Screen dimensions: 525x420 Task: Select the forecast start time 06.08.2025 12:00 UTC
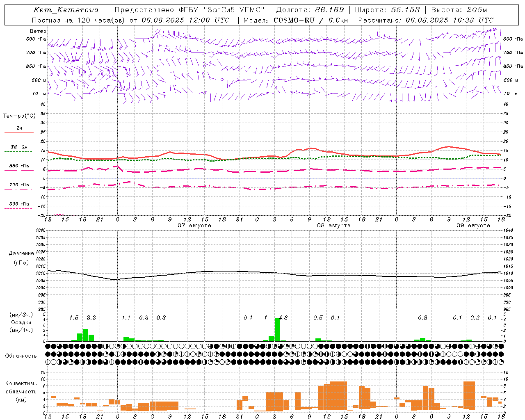click(185, 20)
